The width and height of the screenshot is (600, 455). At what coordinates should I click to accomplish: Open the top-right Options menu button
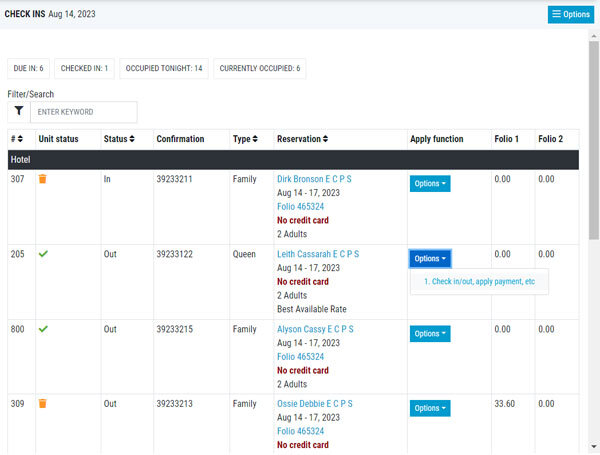point(571,15)
